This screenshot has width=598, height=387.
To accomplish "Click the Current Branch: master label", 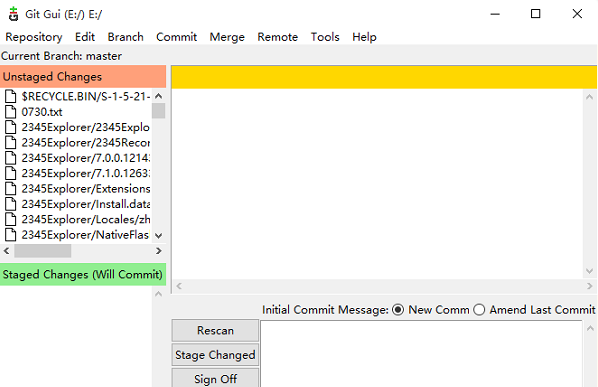I will point(61,56).
